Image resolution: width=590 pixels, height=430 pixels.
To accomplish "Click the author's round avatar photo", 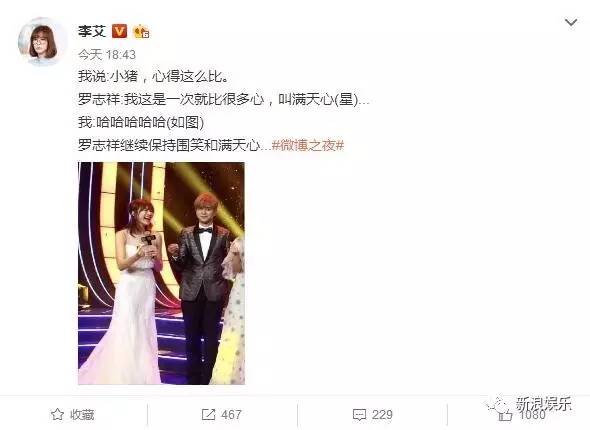I will (x=42, y=42).
